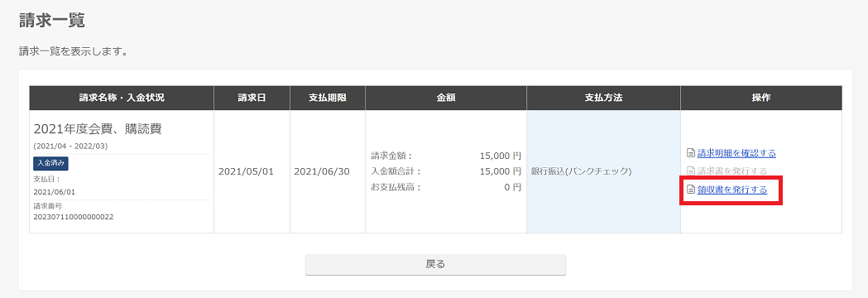The width and height of the screenshot is (868, 298).
Task: Click the document icon beside 領収書を発行する
Action: tap(690, 190)
